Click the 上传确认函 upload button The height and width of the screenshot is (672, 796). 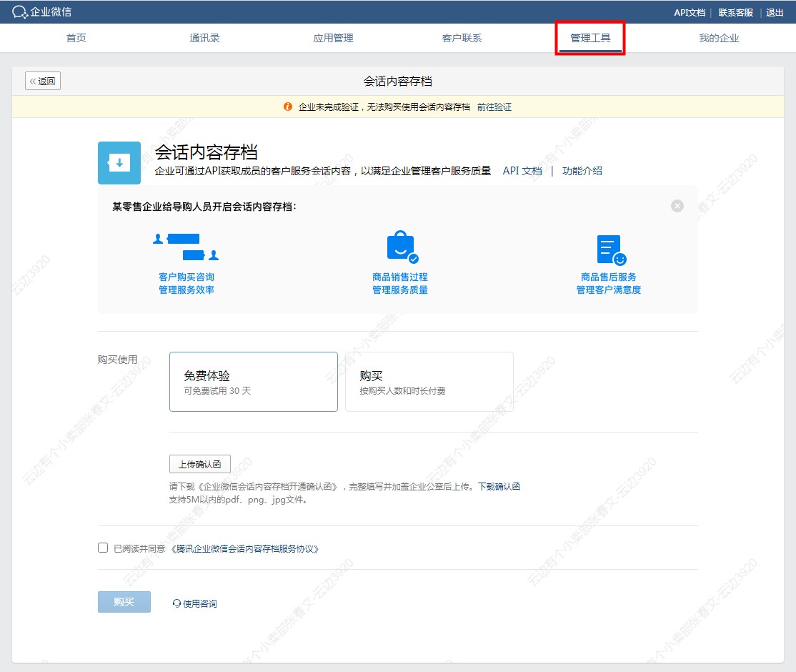(199, 464)
